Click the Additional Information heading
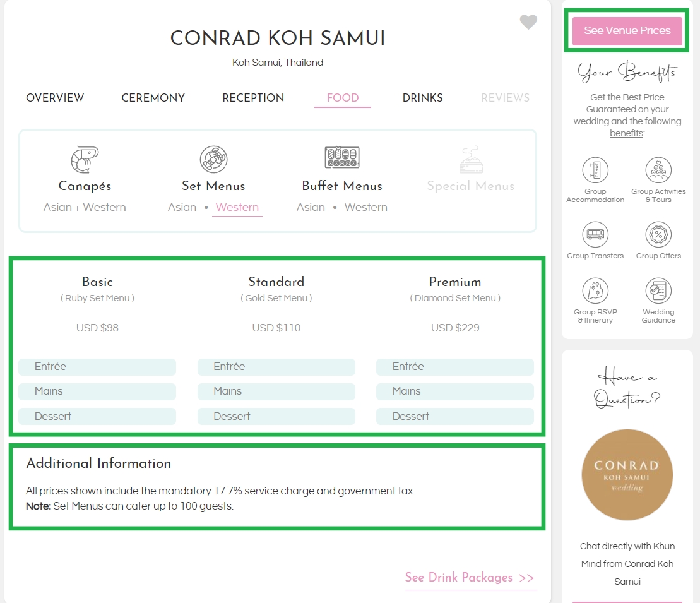The width and height of the screenshot is (700, 603). pyautogui.click(x=98, y=463)
